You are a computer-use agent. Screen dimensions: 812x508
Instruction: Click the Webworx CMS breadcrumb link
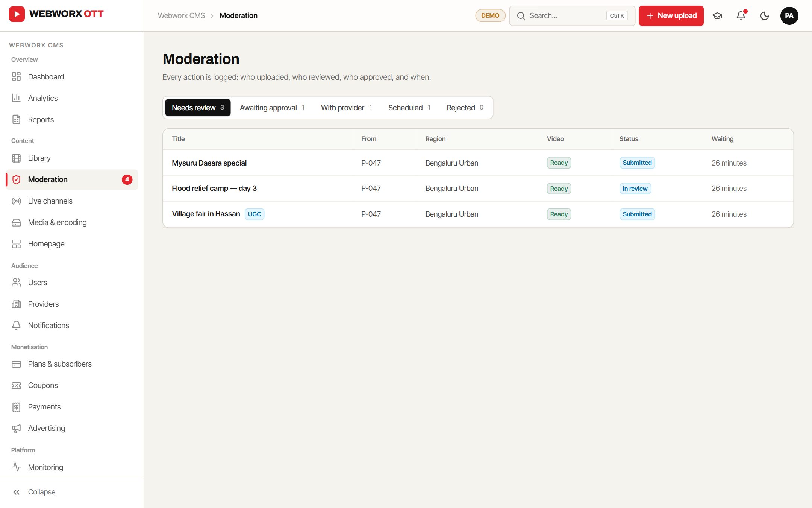coord(181,15)
